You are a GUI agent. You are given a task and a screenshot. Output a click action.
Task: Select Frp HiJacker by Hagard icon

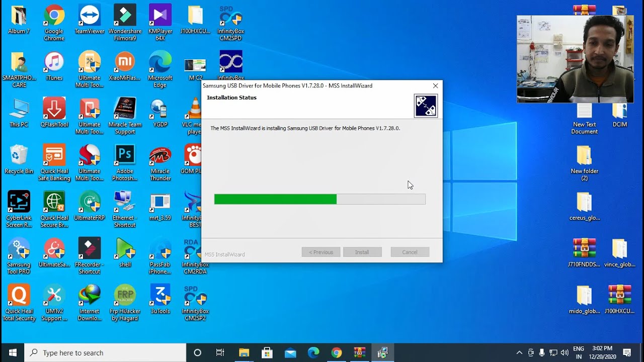click(125, 303)
